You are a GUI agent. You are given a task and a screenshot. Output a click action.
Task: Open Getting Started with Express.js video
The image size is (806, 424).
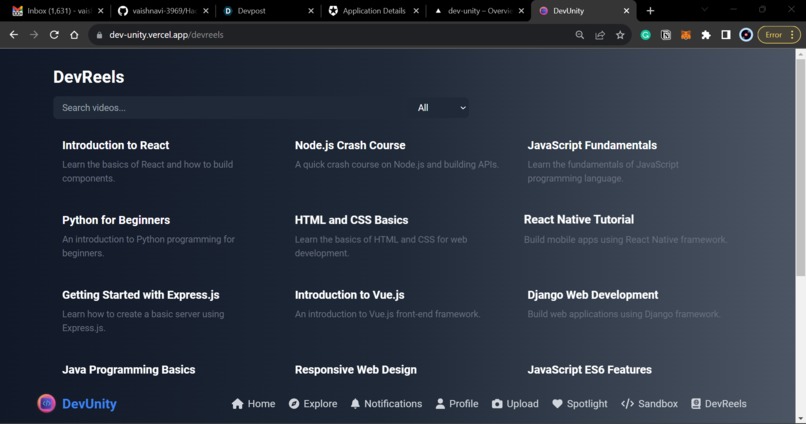[141, 295]
